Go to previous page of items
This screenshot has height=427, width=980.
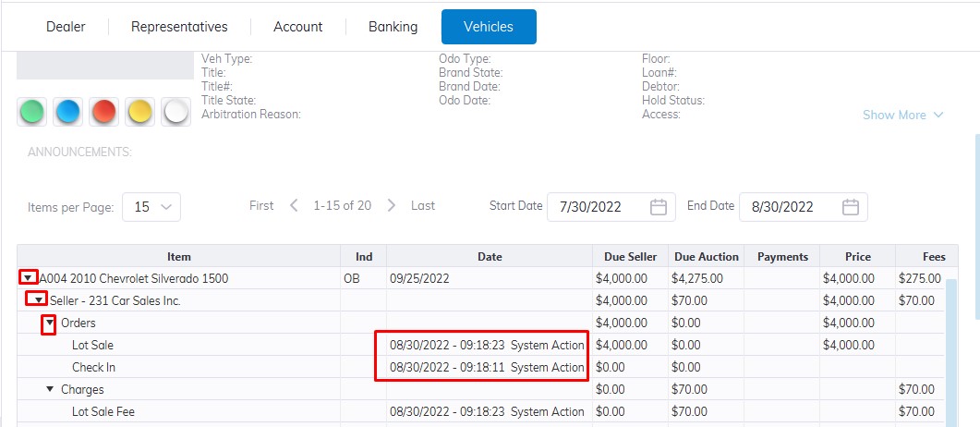tap(294, 205)
